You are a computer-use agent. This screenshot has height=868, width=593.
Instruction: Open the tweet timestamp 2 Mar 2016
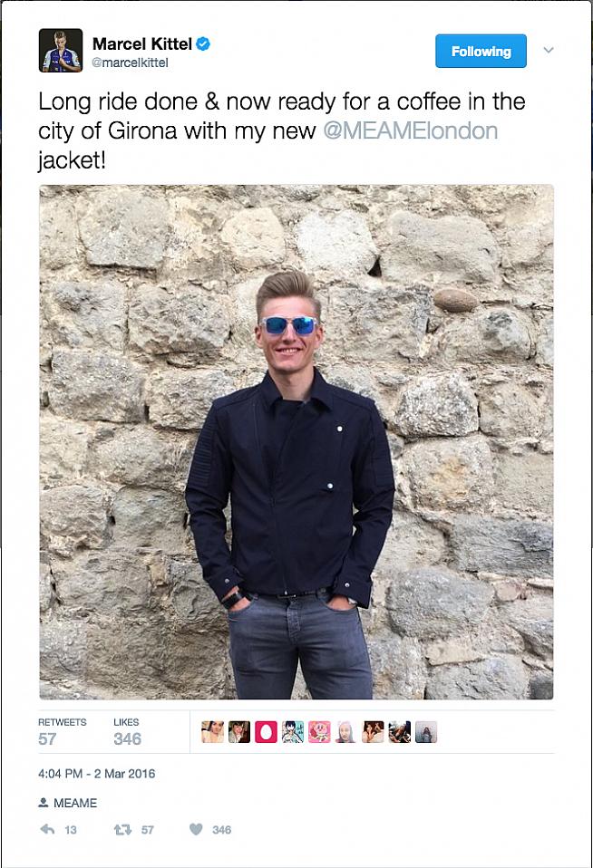(x=96, y=774)
